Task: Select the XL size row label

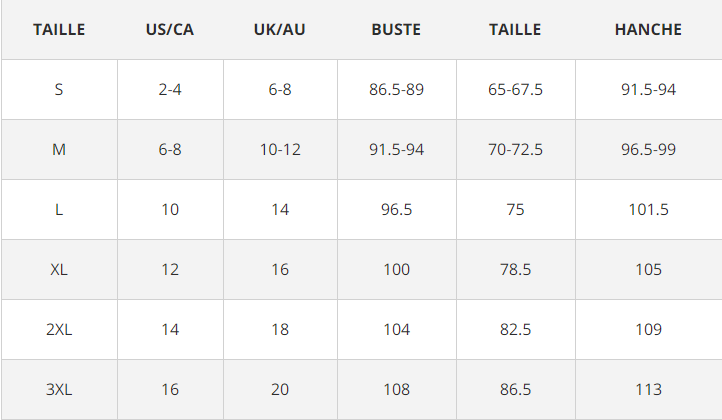Action: tap(58, 269)
